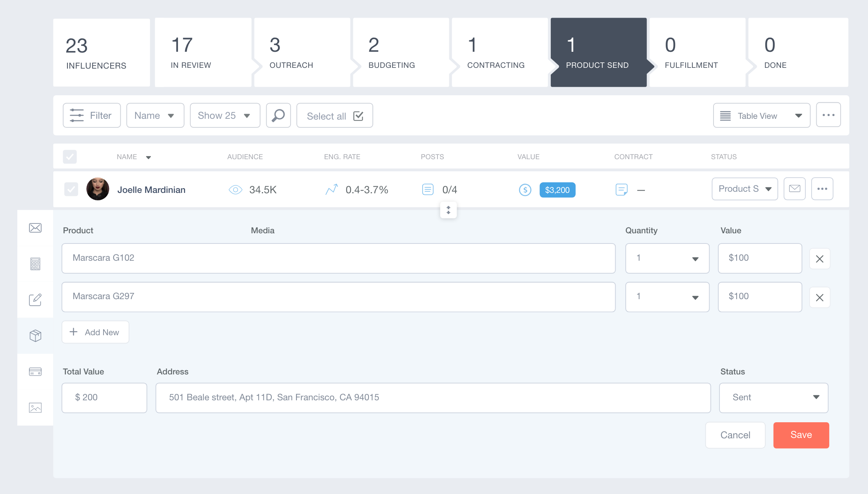Click the STATUS column header
Image resolution: width=868 pixels, height=494 pixels.
tap(724, 157)
